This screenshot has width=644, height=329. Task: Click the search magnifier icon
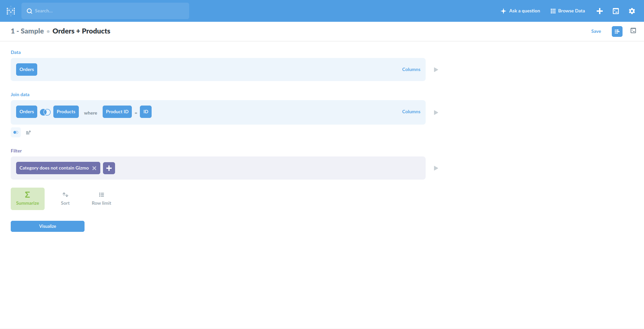[x=30, y=11]
